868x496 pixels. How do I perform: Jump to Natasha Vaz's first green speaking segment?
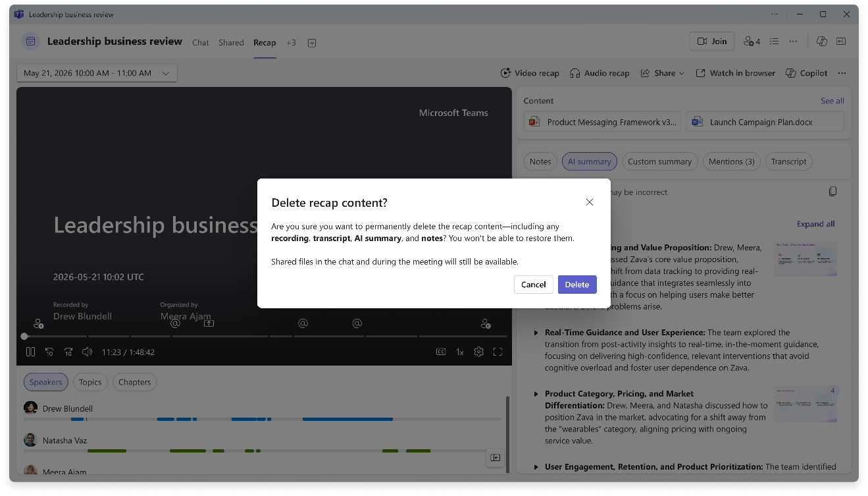tap(107, 451)
